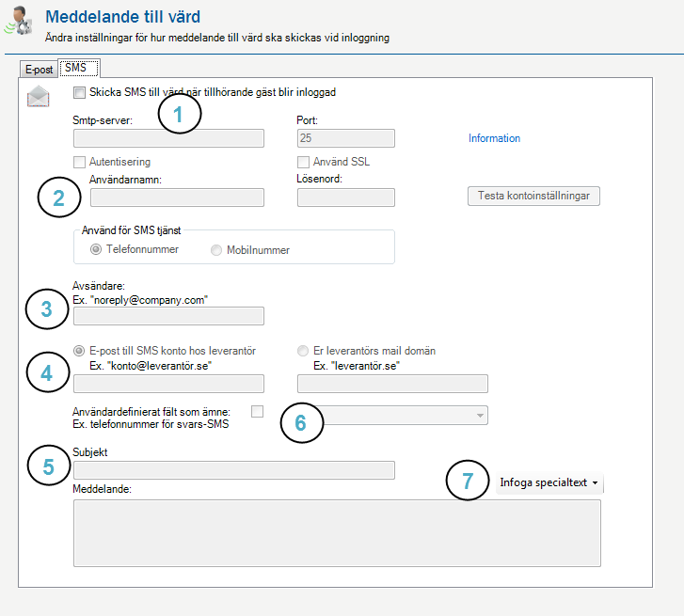
Task: Click the Lösenord password field
Action: point(346,197)
